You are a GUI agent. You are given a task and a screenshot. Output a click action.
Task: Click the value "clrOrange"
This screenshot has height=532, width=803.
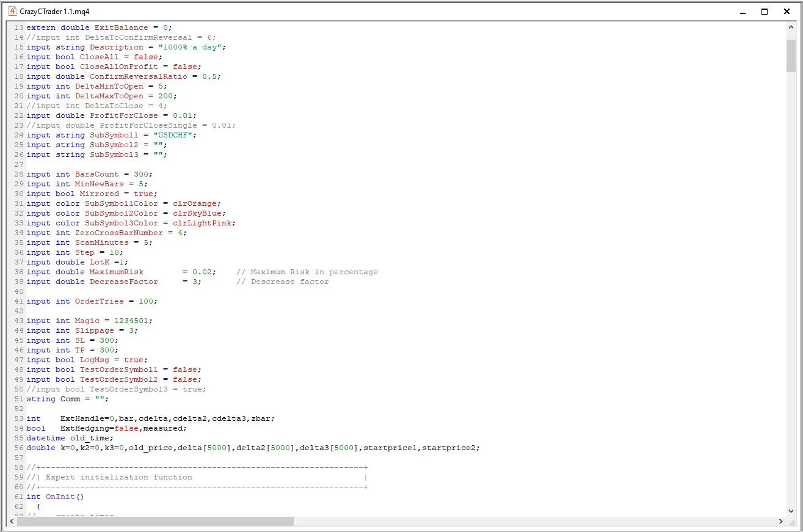pos(194,203)
